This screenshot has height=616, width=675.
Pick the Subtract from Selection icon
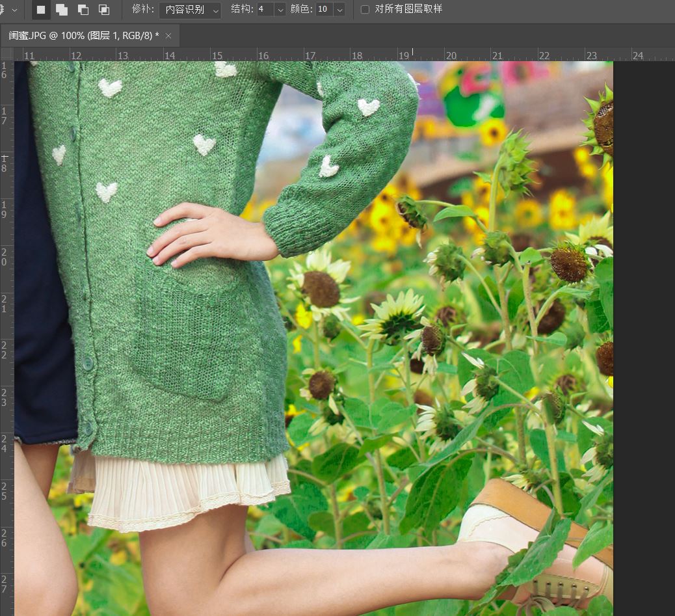[83, 10]
